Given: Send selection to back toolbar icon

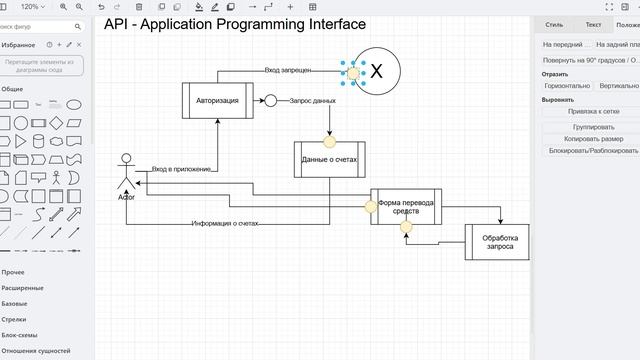Looking at the screenshot, I should [177, 7].
